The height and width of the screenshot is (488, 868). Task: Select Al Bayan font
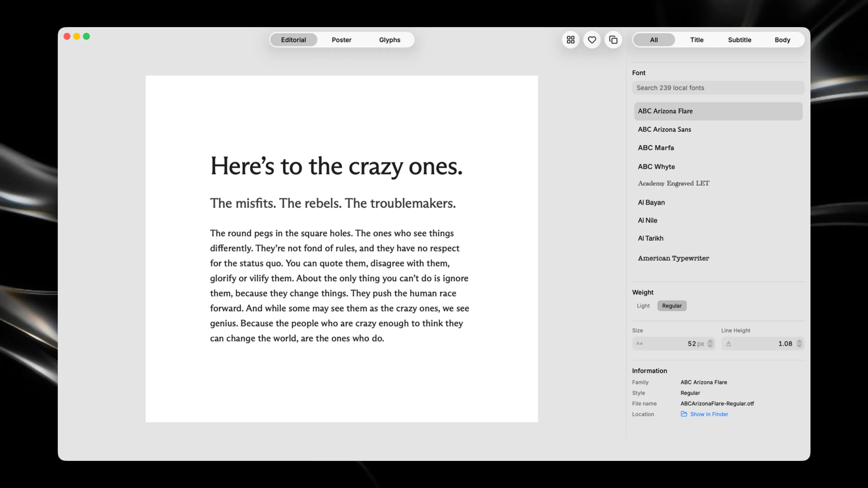718,203
